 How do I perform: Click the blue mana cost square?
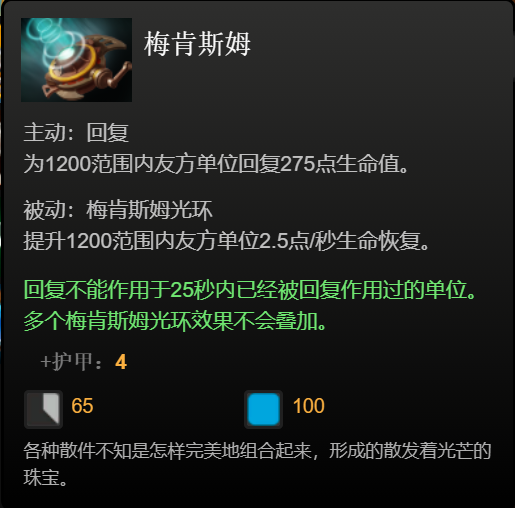[x=263, y=409]
